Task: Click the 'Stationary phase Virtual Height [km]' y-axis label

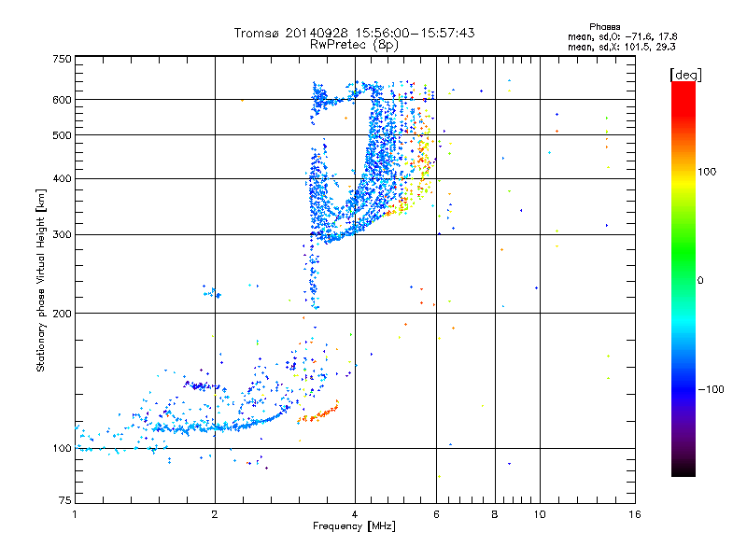Action: click(41, 280)
